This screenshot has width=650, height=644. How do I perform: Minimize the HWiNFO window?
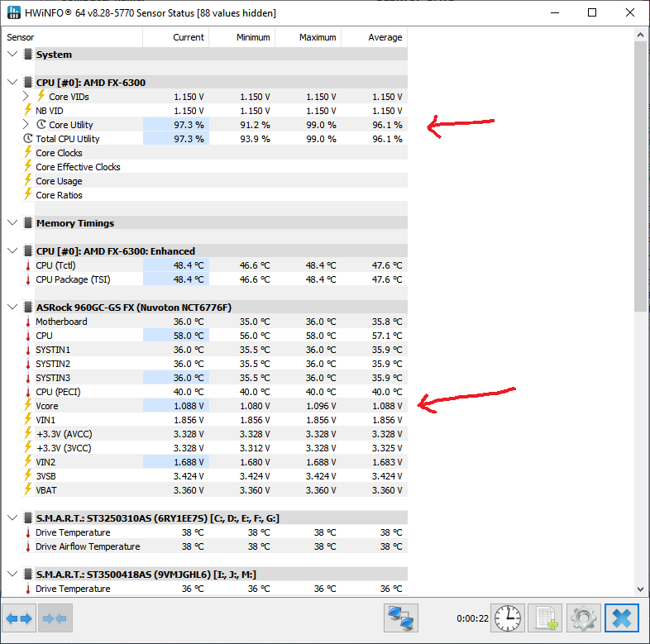[555, 12]
